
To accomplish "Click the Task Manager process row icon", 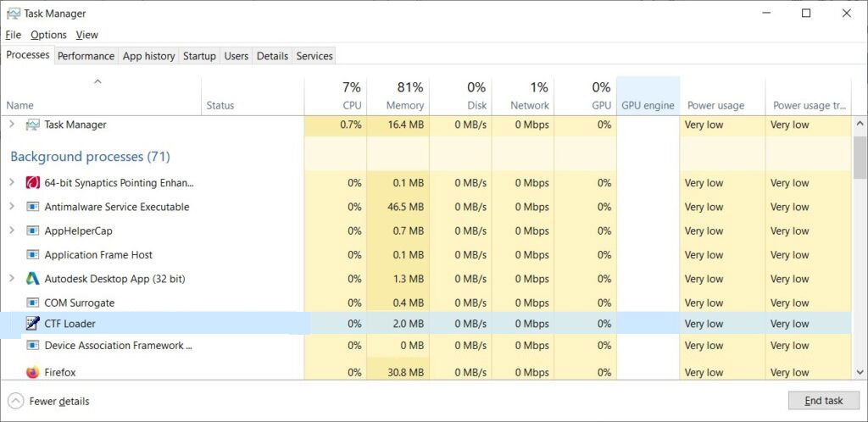I will point(33,125).
